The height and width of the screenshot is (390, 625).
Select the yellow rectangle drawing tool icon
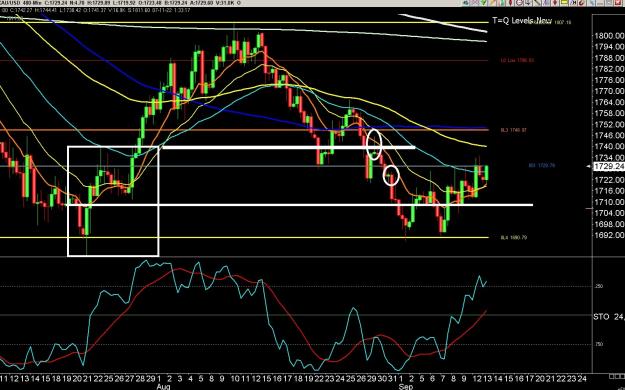(564, 2)
